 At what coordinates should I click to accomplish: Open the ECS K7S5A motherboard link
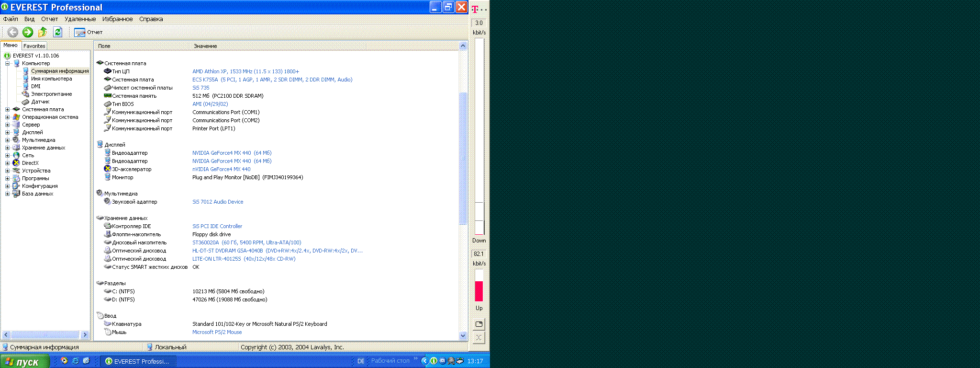pos(272,80)
